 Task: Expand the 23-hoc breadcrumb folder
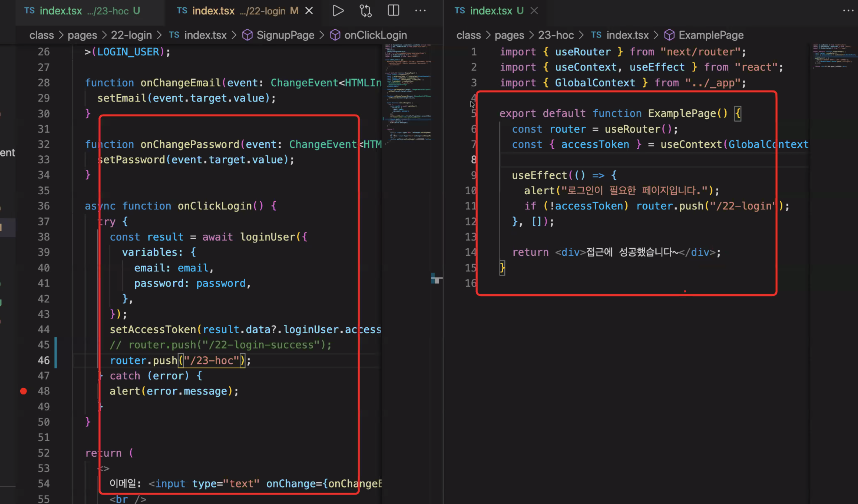tap(555, 35)
